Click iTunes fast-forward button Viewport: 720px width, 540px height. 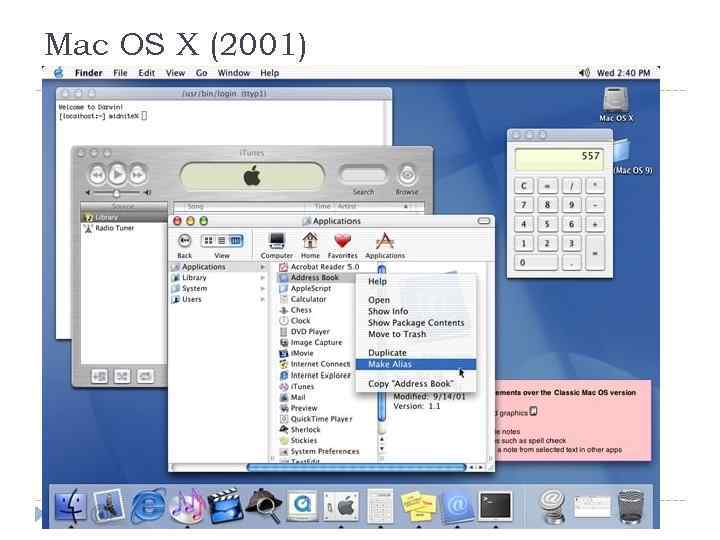137,175
